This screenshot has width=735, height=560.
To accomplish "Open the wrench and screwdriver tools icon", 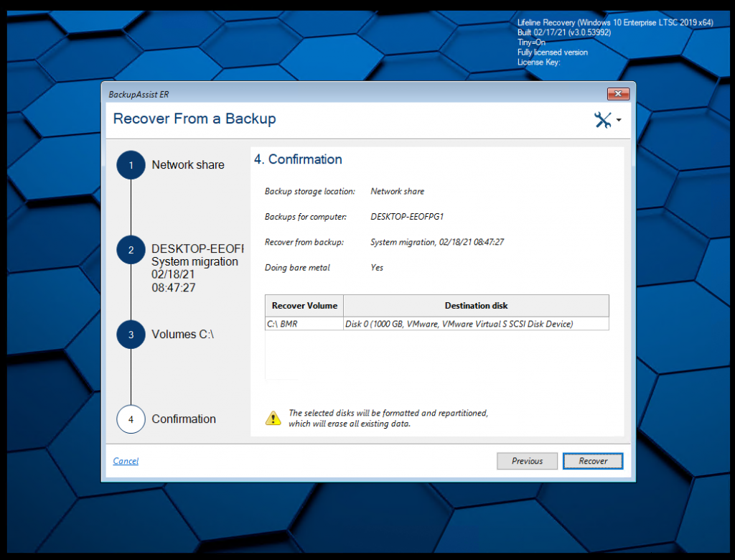I will click(x=603, y=120).
